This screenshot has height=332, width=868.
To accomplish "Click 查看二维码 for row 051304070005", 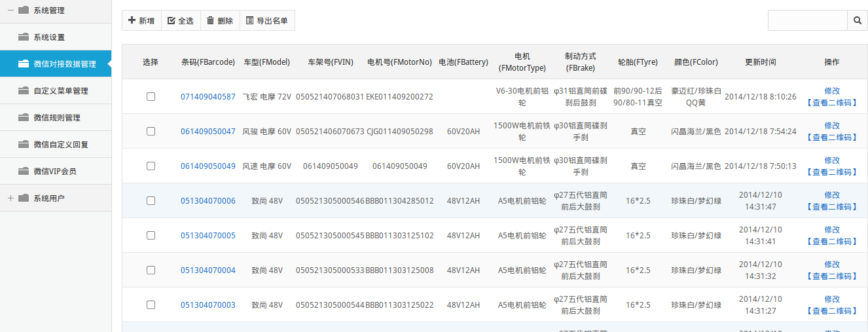I will 832,242.
